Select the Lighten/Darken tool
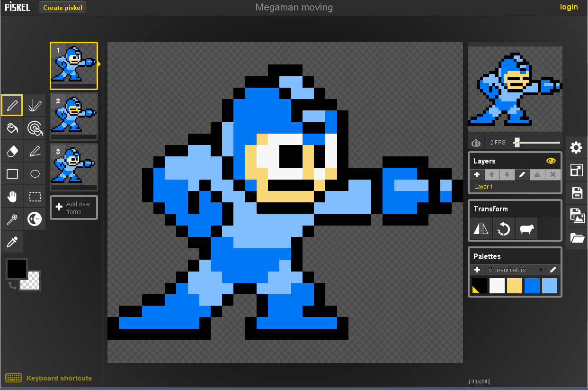 pos(35,219)
